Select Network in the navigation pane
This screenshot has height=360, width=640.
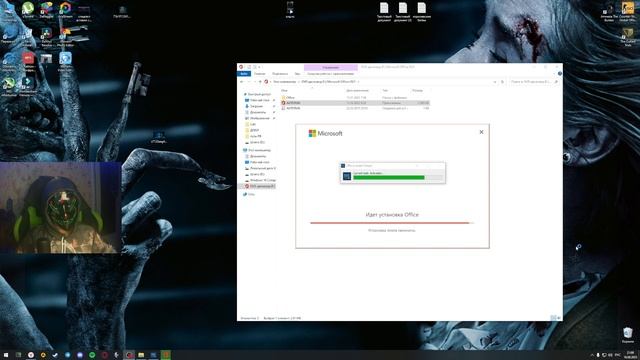(x=249, y=194)
